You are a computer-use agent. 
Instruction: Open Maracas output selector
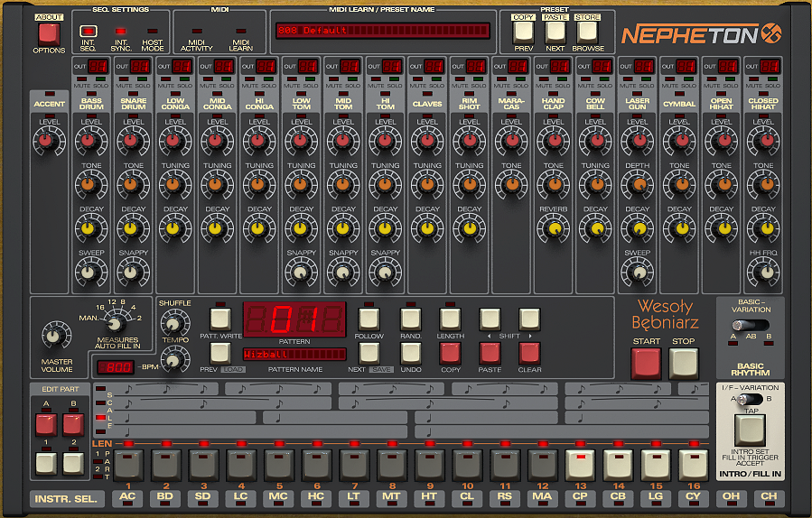point(517,66)
